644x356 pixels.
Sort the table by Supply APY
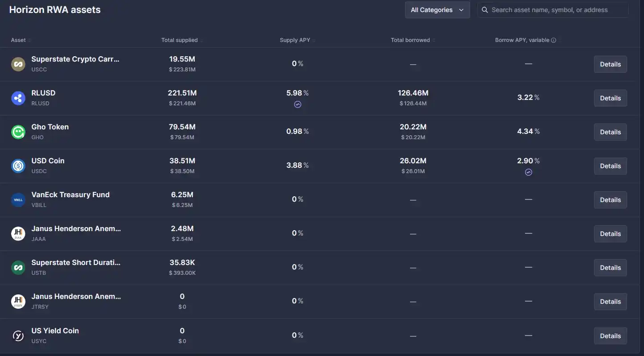point(295,39)
